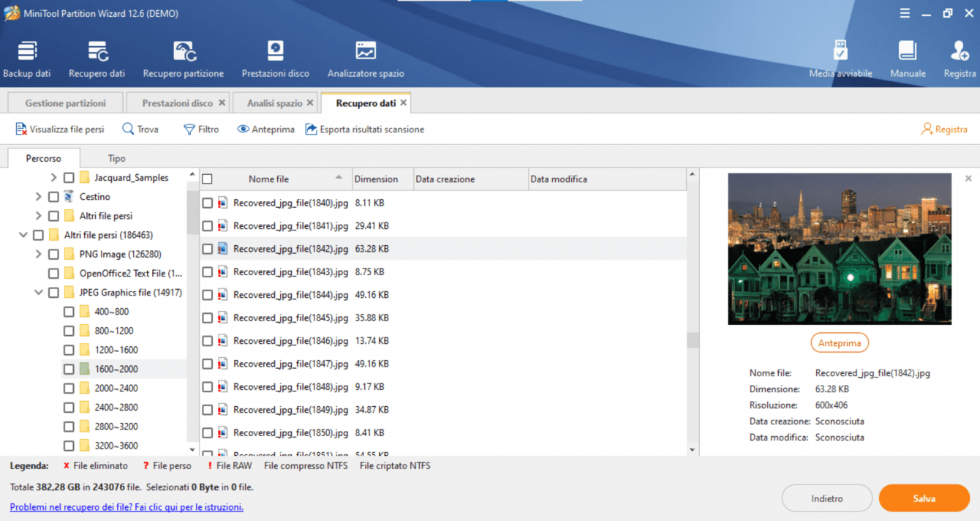Click orange Registra link under tabs
This screenshot has height=521, width=980.
point(944,130)
